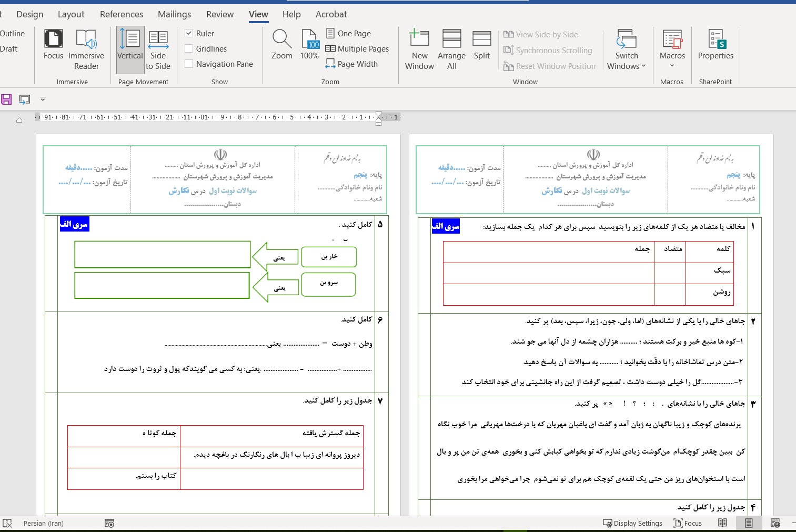796x532 pixels.
Task: Disable the Ruler
Action: [189, 33]
